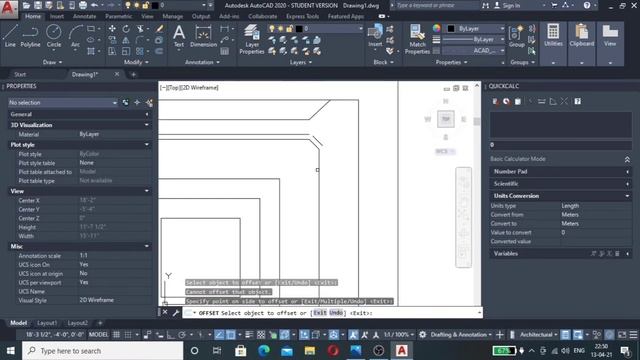The height and width of the screenshot is (360, 640).
Task: Switch to the Start file tab
Action: 20,74
